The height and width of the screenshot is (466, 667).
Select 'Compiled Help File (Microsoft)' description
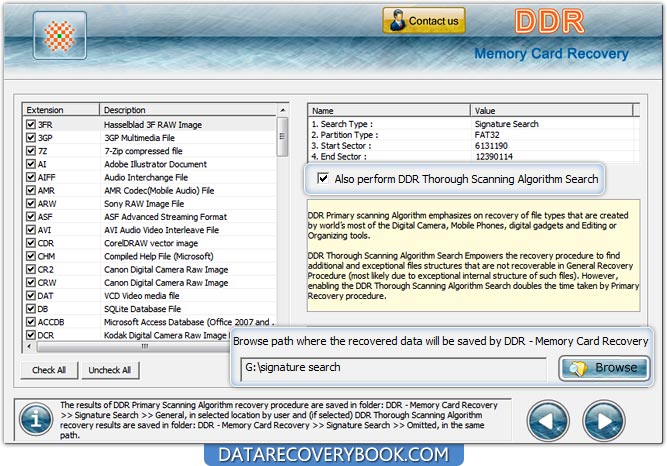coord(159,257)
